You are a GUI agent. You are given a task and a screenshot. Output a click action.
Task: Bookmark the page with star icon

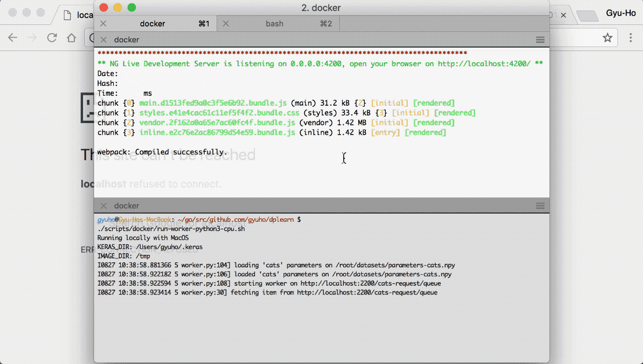pyautogui.click(x=608, y=38)
